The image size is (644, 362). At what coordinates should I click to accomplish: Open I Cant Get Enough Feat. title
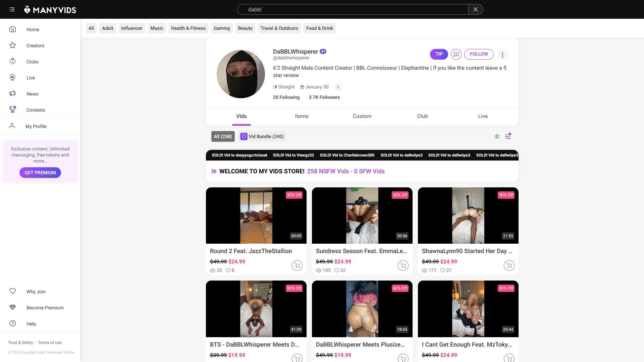tap(467, 345)
